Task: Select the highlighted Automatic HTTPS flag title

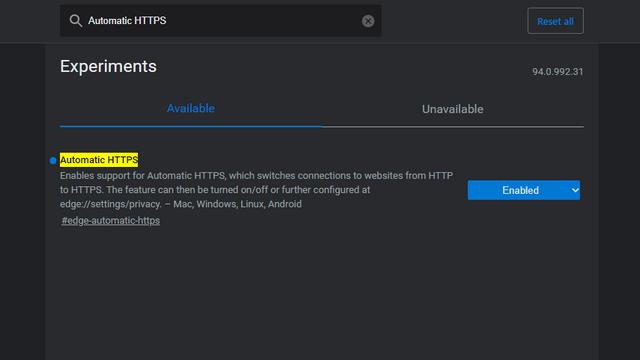Action: 99,160
